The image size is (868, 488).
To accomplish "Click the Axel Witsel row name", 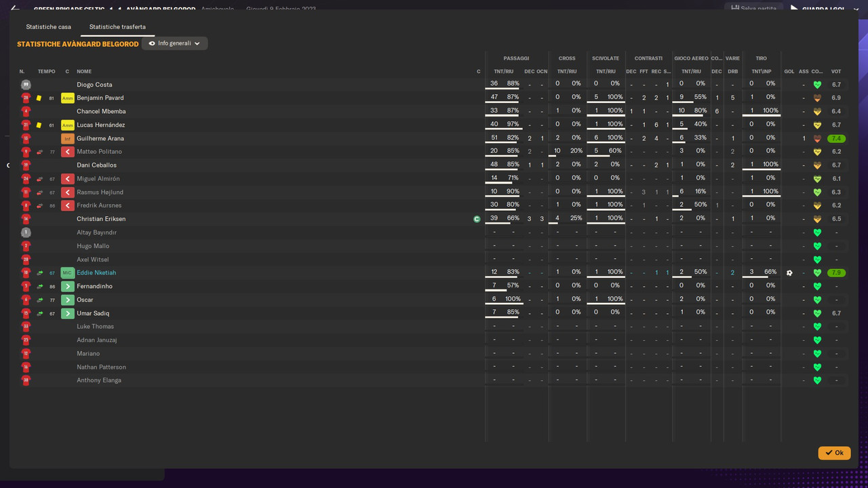I will (93, 260).
